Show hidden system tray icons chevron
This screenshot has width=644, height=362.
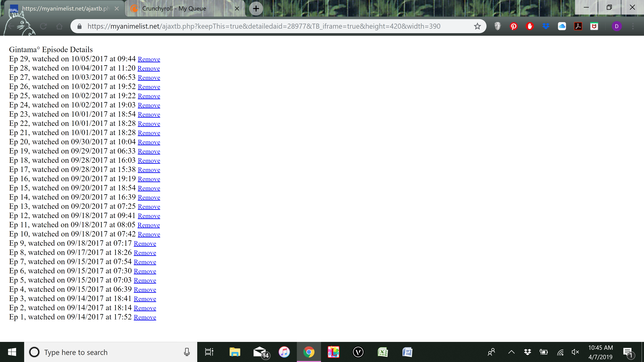(x=511, y=352)
